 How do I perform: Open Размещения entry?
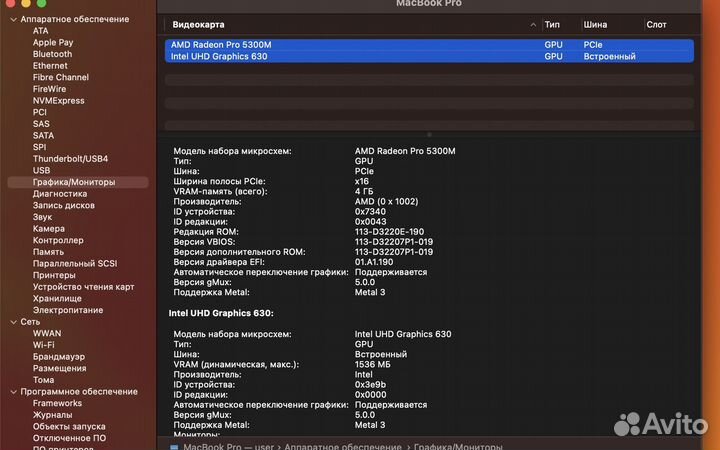(x=59, y=368)
